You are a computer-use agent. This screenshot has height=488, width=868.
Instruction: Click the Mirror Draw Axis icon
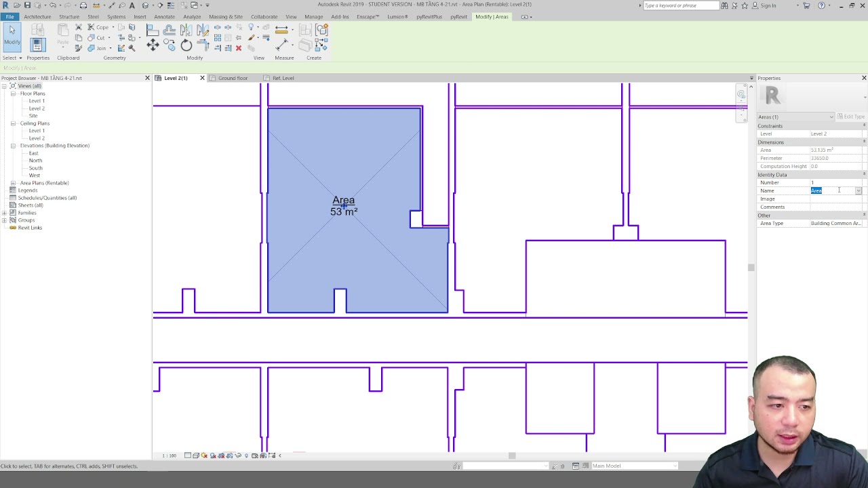(202, 30)
